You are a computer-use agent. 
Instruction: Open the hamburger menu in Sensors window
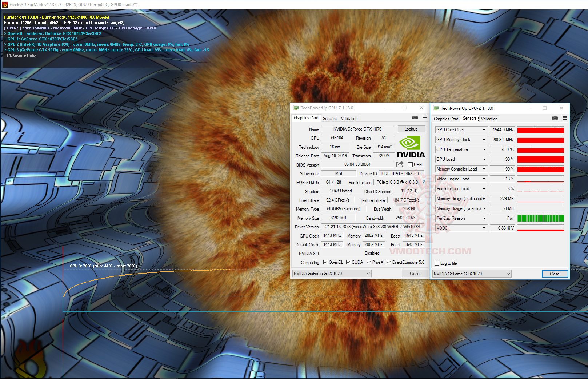[x=565, y=118]
